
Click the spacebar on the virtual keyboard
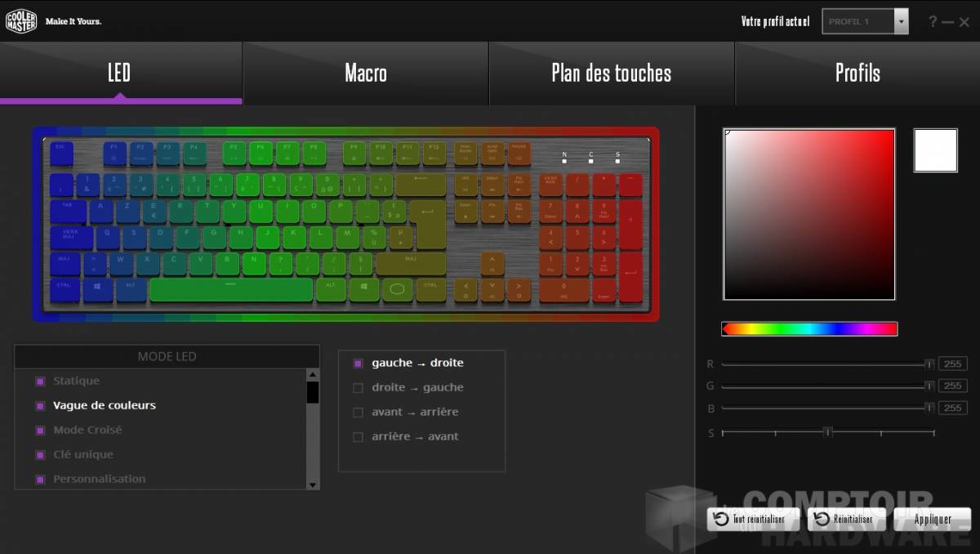(x=233, y=288)
